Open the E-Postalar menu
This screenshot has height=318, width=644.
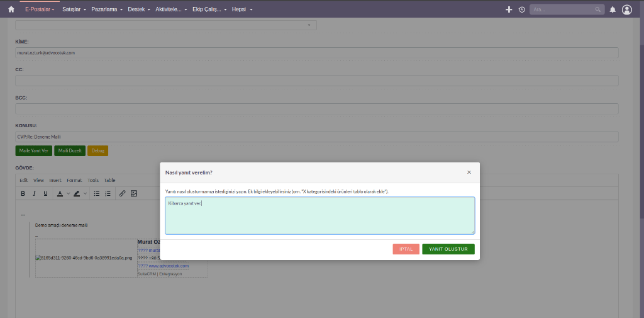(x=40, y=9)
